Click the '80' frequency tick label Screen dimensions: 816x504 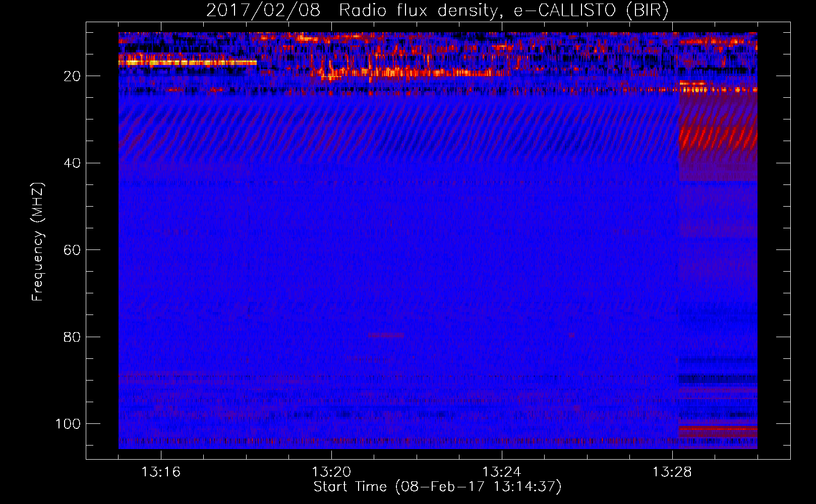click(x=72, y=337)
